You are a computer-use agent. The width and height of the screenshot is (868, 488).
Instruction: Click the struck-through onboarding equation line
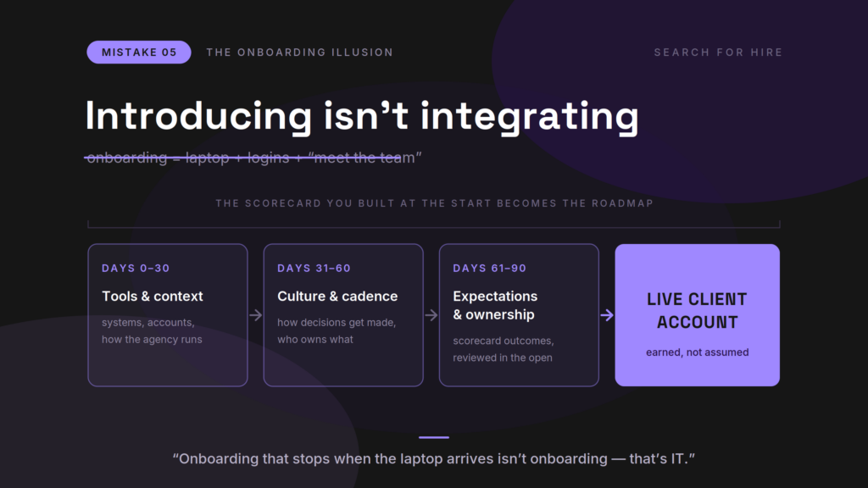tap(253, 158)
